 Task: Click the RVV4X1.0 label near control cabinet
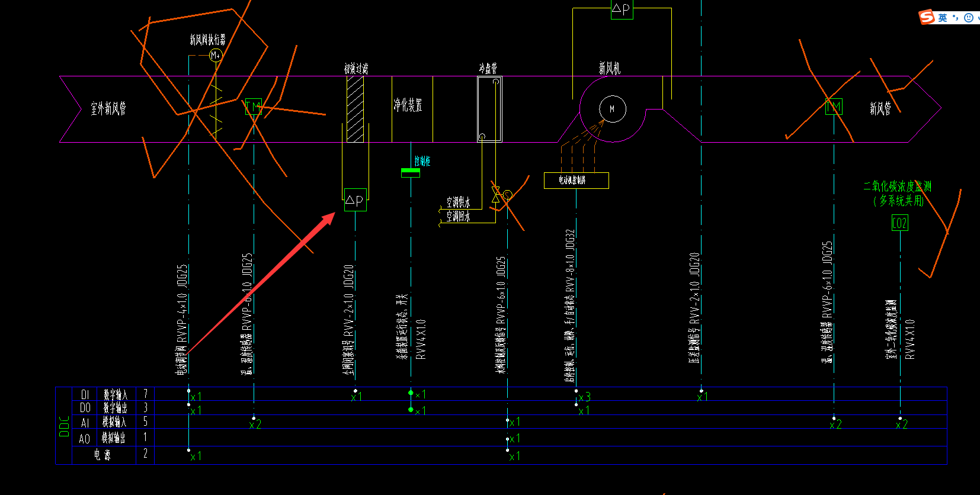tap(421, 339)
